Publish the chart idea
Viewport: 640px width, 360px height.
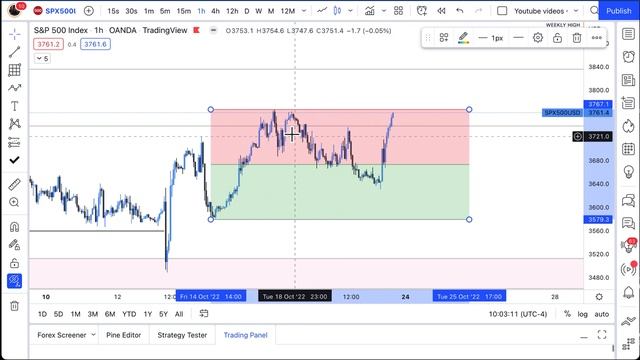(x=618, y=11)
